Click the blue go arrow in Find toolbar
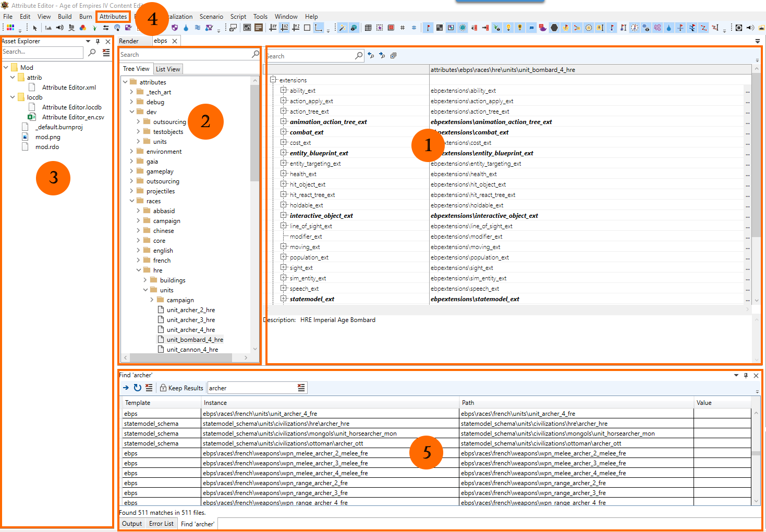 [x=126, y=388]
